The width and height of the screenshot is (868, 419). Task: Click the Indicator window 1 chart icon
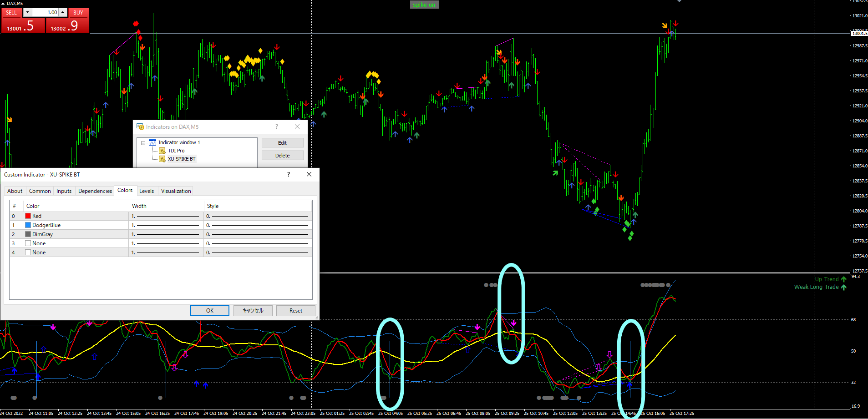[x=152, y=142]
